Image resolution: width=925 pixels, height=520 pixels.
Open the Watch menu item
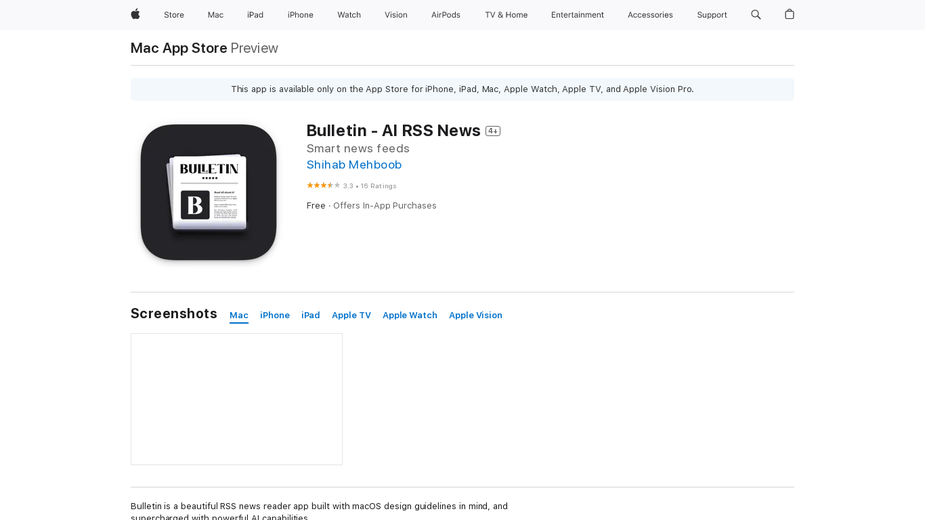pos(349,15)
